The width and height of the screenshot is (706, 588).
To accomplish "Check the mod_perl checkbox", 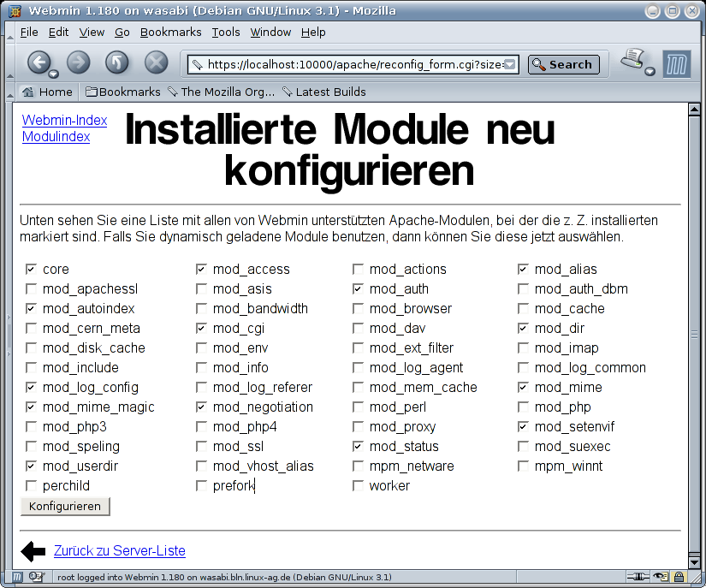I will click(x=358, y=407).
